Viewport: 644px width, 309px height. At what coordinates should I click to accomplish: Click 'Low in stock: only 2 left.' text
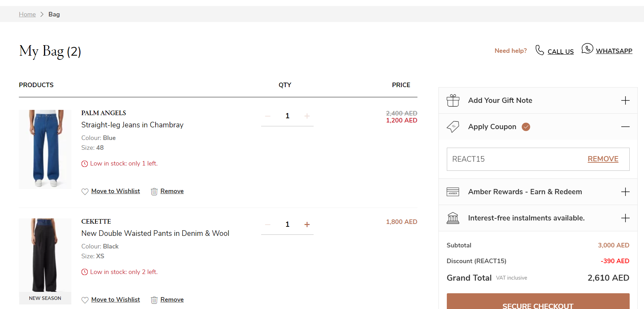coord(124,272)
